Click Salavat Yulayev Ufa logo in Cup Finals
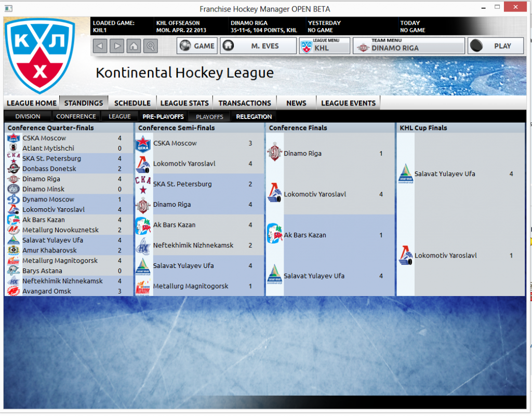 pyautogui.click(x=406, y=173)
